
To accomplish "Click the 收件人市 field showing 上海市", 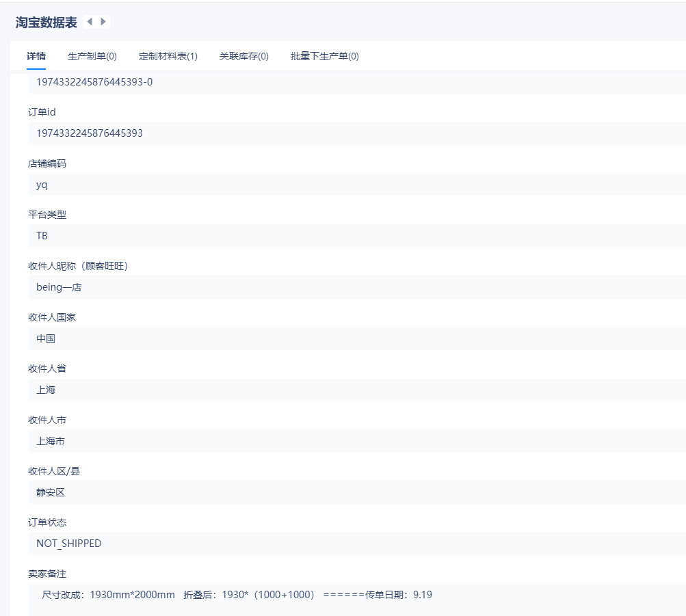I will coord(356,441).
